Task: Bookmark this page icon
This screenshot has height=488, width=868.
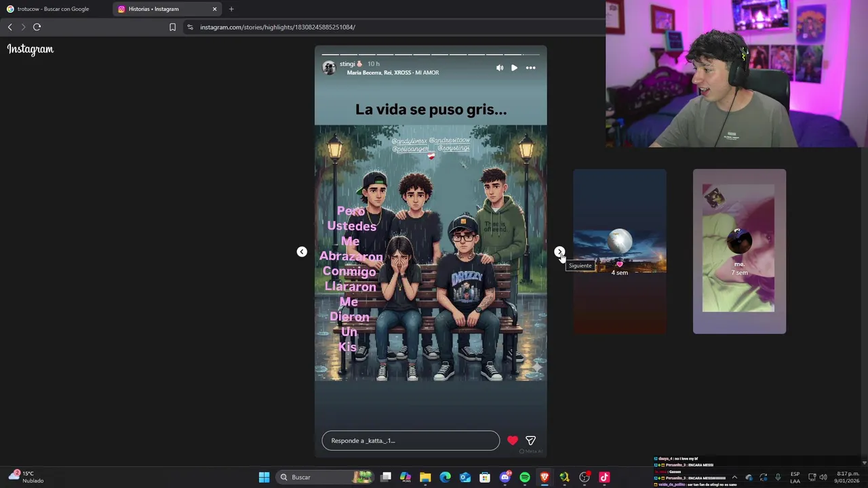Action: pos(172,27)
